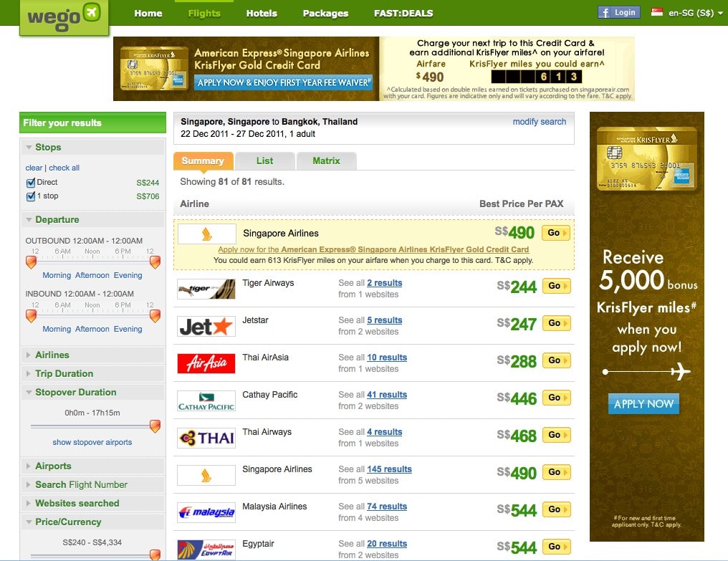This screenshot has width=728, height=561.
Task: Click Go for Malaysia Airlines S$544
Action: [556, 509]
